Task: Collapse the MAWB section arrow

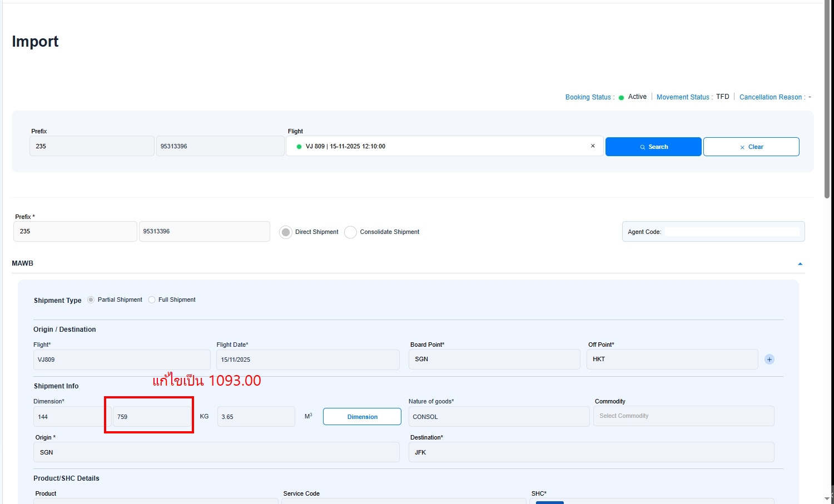Action: [x=800, y=264]
